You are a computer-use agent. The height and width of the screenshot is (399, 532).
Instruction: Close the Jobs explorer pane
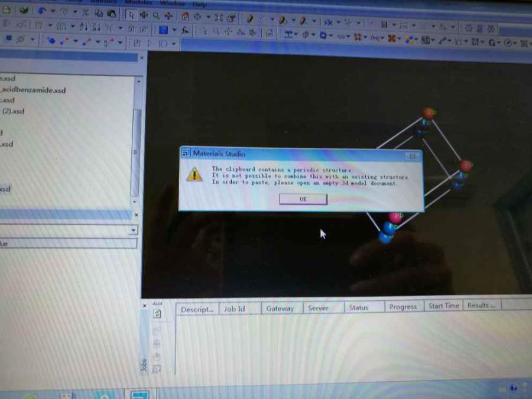point(145,306)
